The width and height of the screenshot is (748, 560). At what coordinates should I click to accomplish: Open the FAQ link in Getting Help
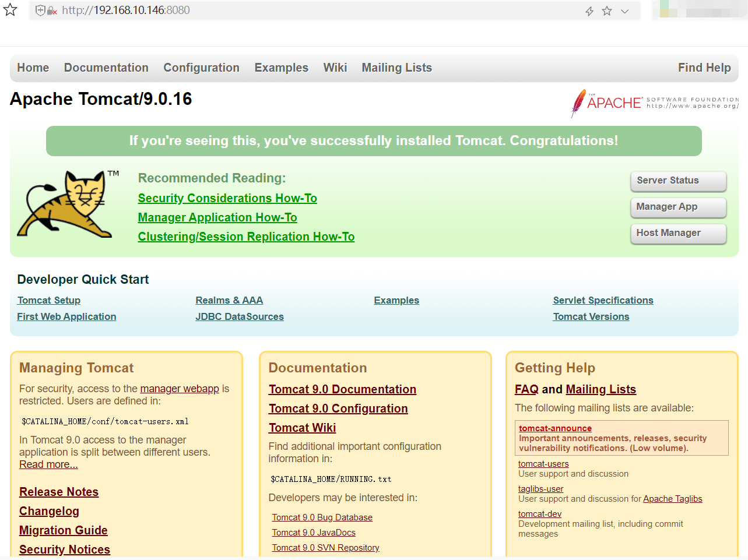(x=526, y=389)
